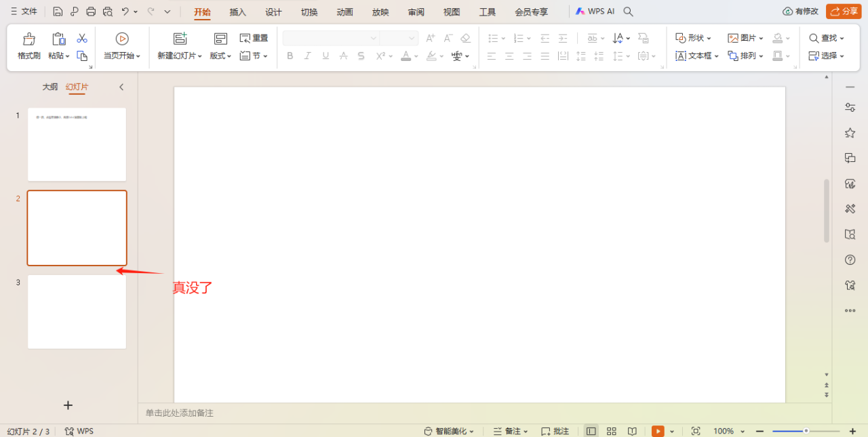Select the Format Painter (格式刷) tool
This screenshot has height=437, width=868.
tap(28, 46)
